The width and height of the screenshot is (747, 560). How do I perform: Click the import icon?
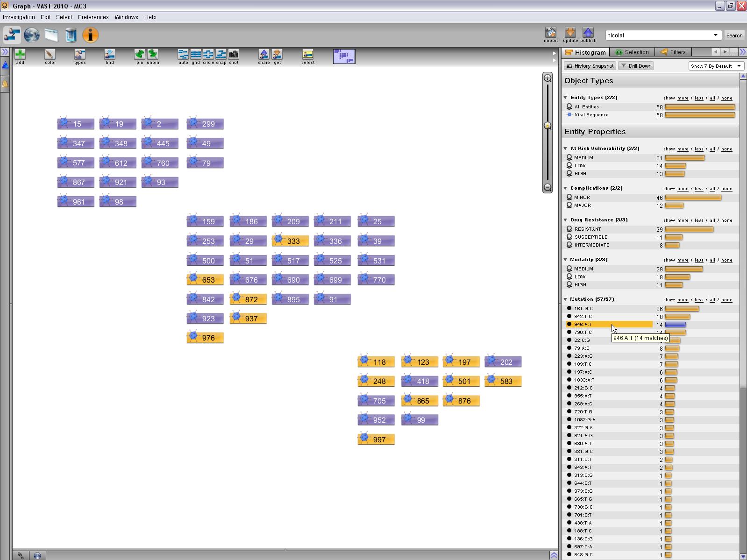point(551,32)
